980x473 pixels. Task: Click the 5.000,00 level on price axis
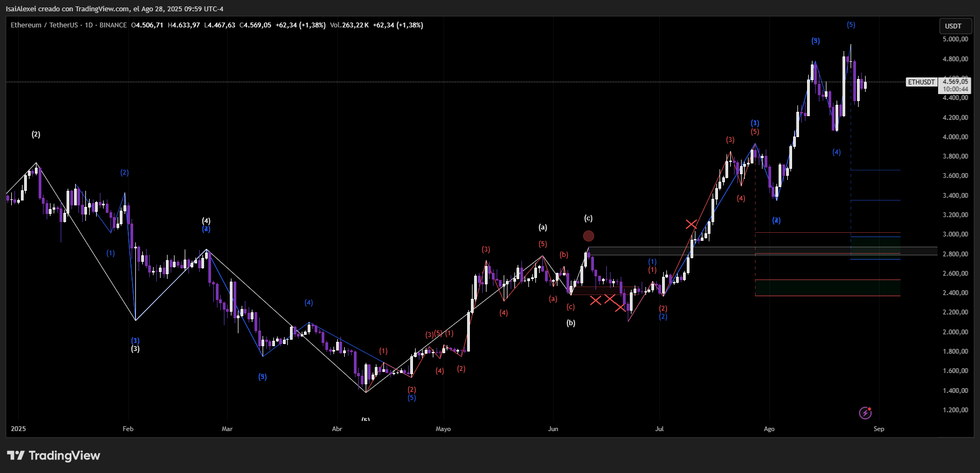pos(955,39)
